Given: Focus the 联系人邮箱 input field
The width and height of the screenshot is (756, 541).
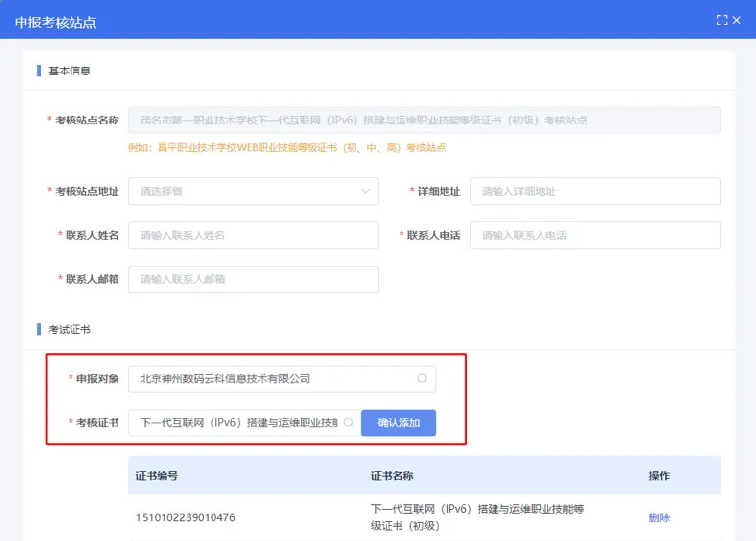Looking at the screenshot, I should click(253, 279).
